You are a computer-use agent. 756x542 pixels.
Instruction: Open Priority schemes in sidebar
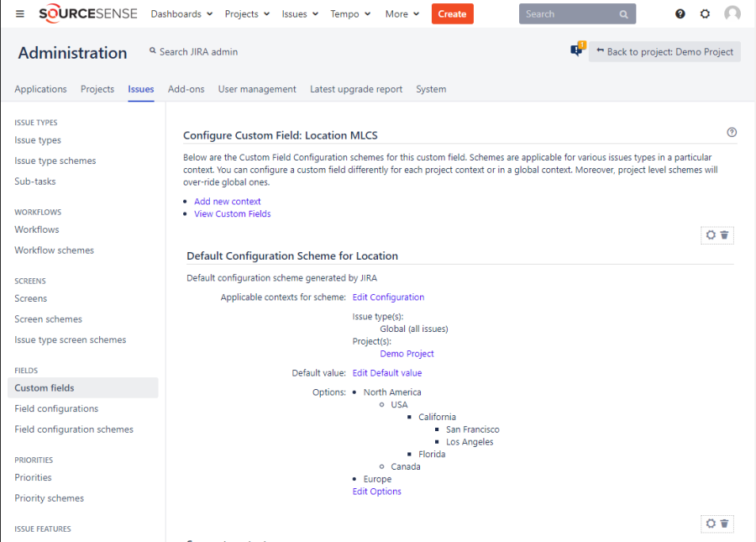point(50,498)
